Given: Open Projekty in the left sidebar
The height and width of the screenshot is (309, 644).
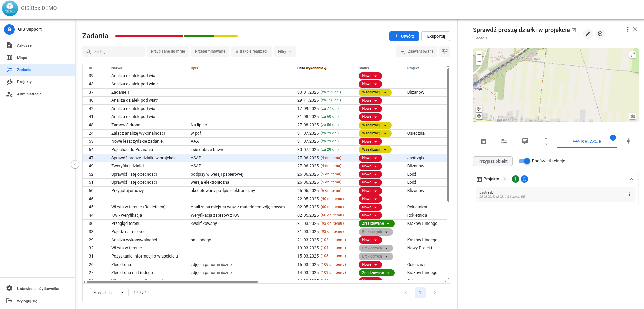Looking at the screenshot, I should (x=24, y=82).
